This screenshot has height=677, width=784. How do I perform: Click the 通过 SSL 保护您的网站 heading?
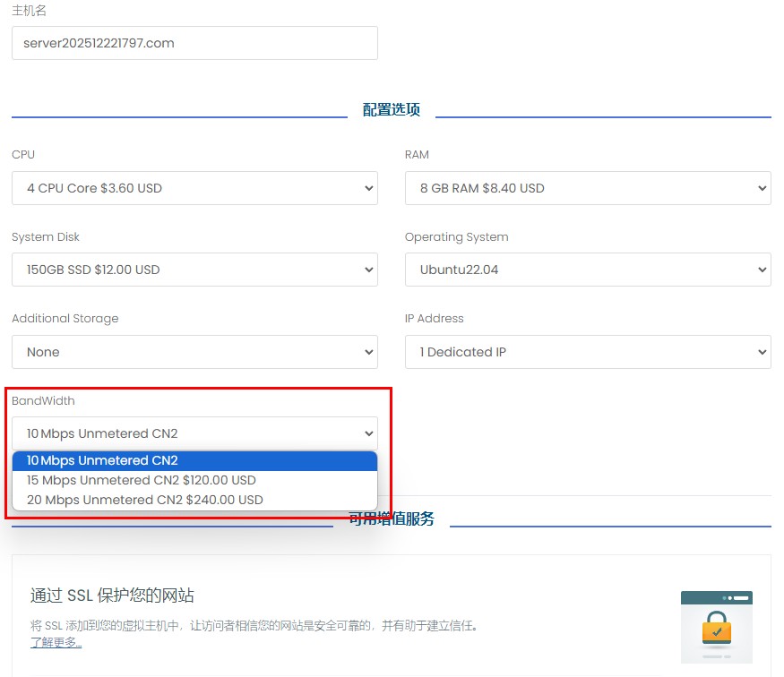112,596
